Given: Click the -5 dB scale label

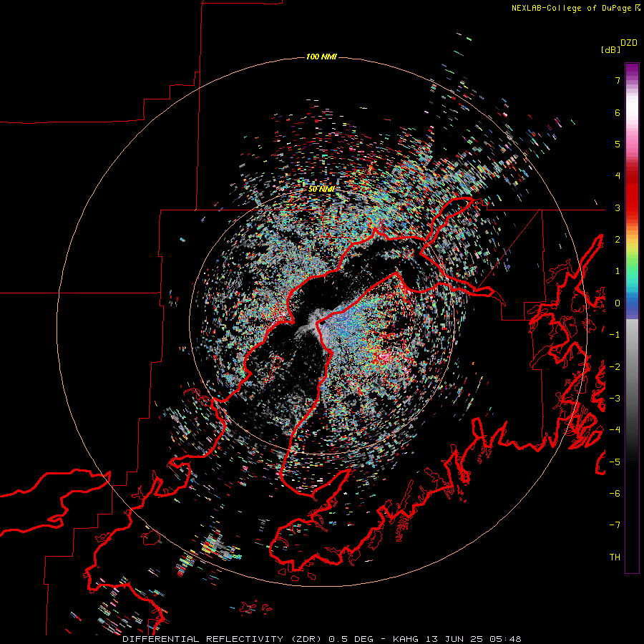Looking at the screenshot, I should point(615,462).
